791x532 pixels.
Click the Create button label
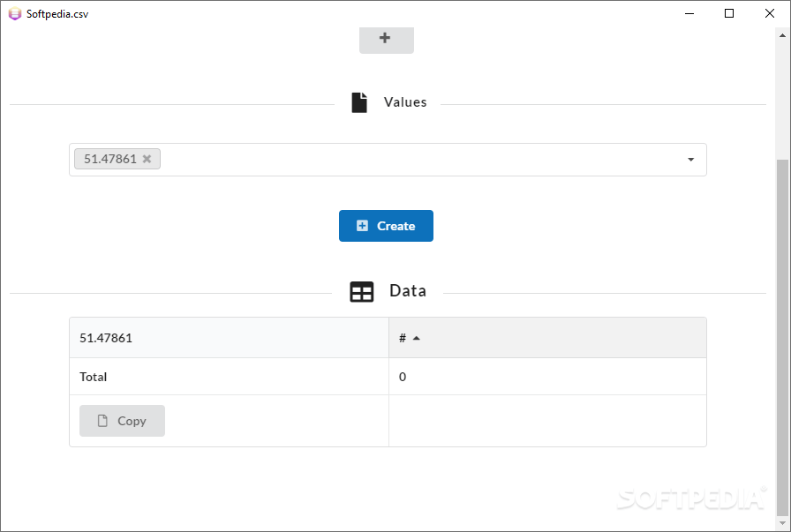395,226
